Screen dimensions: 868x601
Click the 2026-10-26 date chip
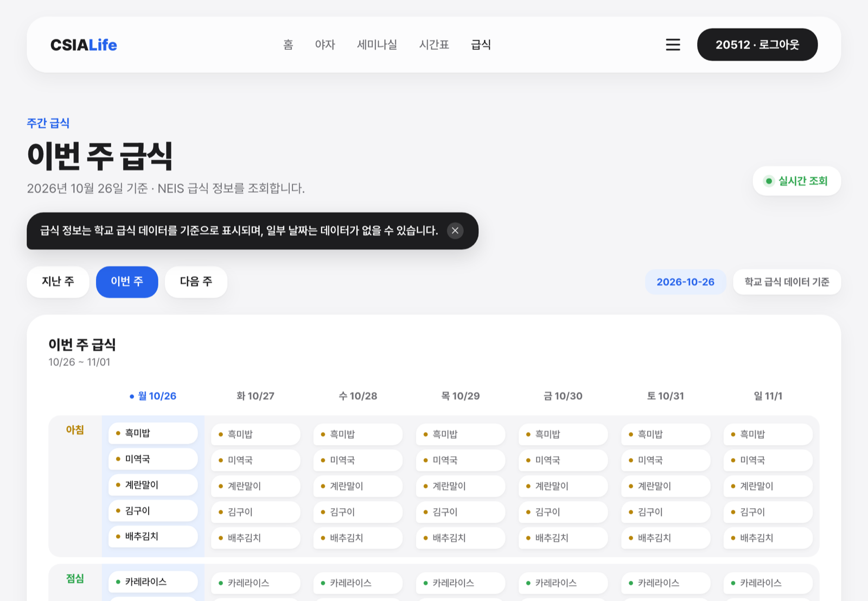pyautogui.click(x=685, y=282)
